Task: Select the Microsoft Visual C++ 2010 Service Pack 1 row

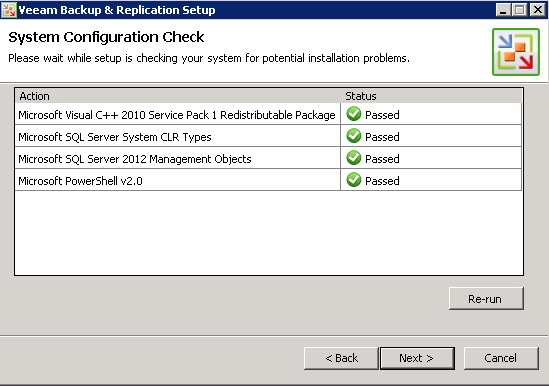Action: (268, 114)
